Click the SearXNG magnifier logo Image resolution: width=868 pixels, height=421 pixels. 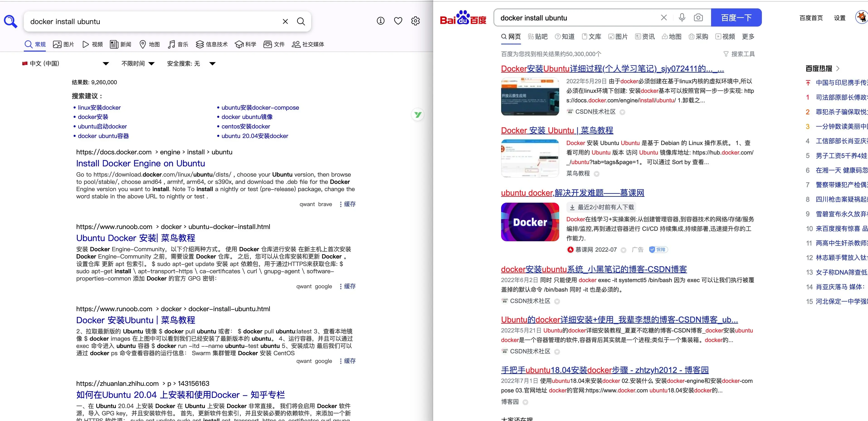pos(10,22)
